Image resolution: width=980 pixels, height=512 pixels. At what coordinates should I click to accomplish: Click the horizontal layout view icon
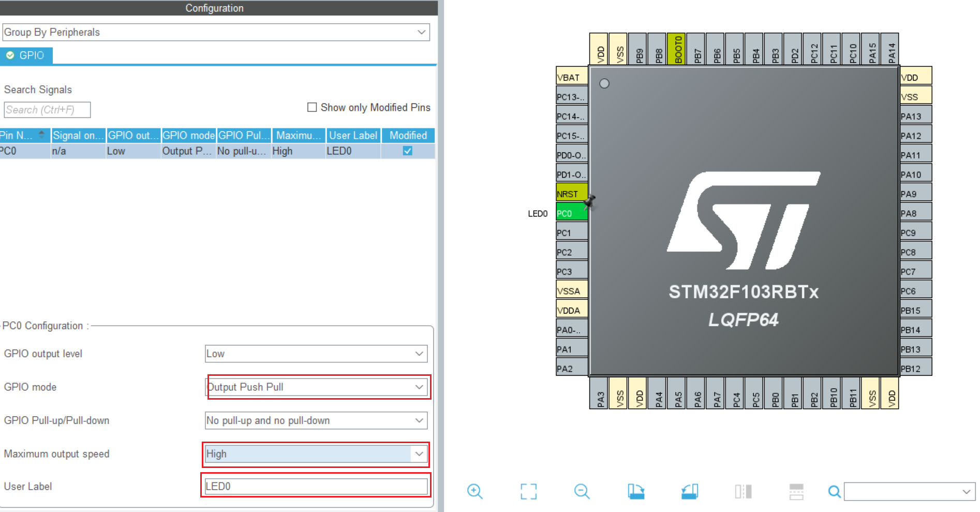coord(796,491)
